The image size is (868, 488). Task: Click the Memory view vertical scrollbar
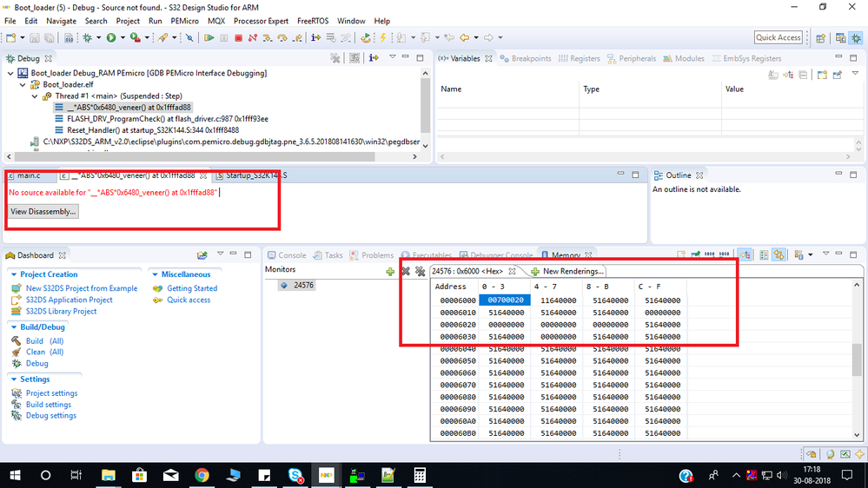pos(857,359)
